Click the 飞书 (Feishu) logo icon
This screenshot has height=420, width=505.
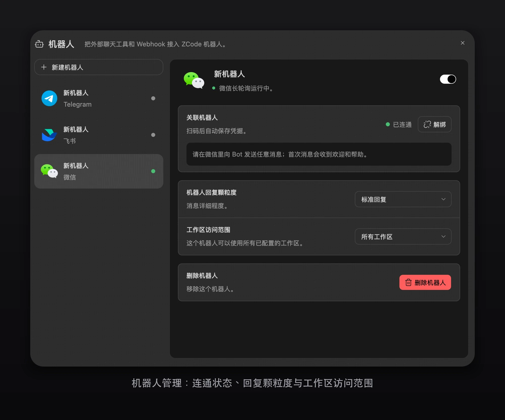click(49, 135)
